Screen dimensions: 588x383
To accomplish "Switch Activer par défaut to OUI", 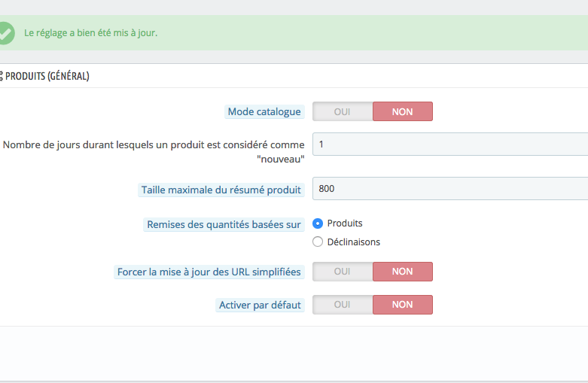I will click(343, 305).
